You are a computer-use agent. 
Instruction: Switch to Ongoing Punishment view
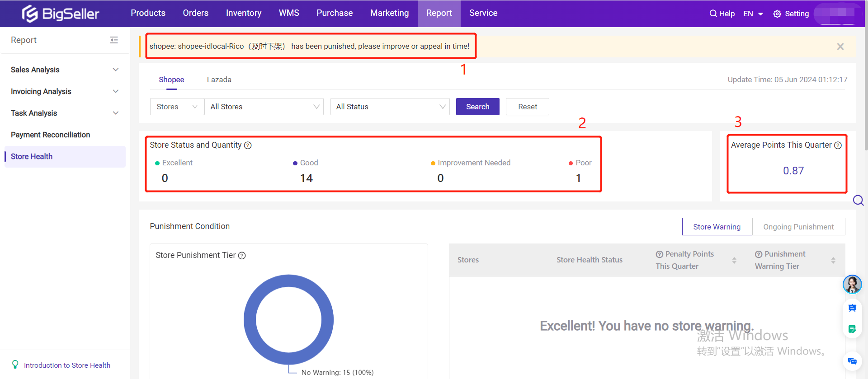[x=798, y=227]
